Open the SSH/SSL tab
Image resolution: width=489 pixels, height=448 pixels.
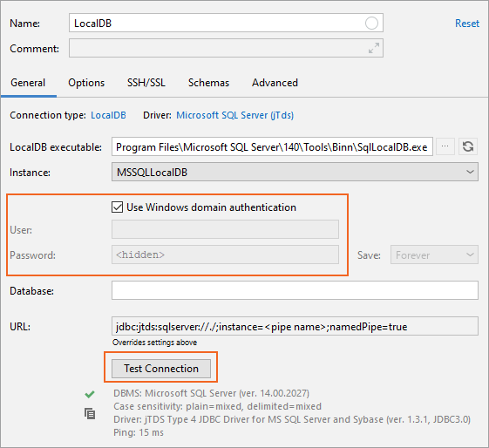click(146, 83)
